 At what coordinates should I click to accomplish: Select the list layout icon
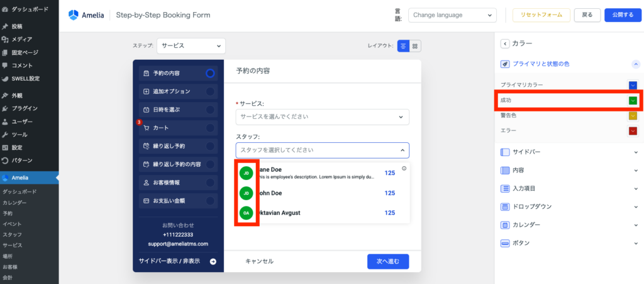403,46
